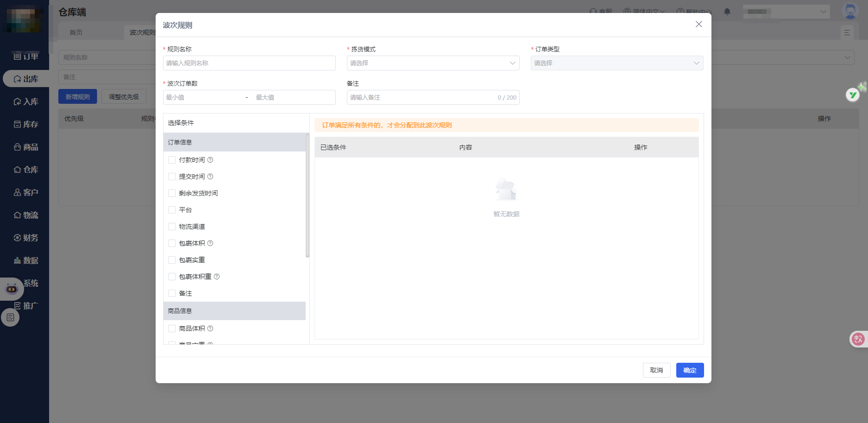Screen dimensions: 868x423
Task: Check the 商品体积 condition checkbox
Action: tap(172, 328)
